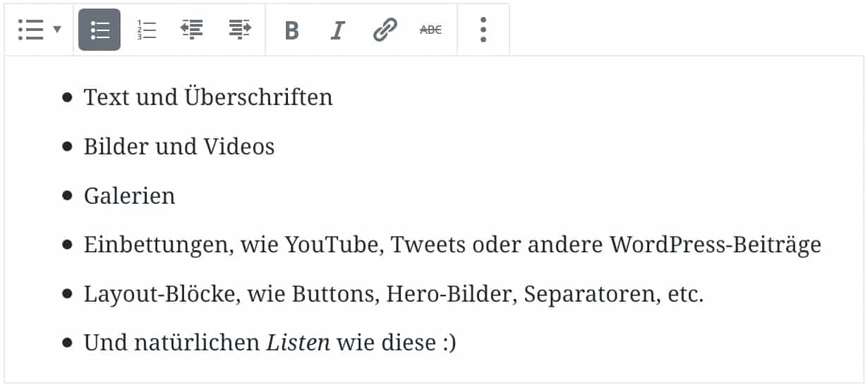Toggle italic formatting
The width and height of the screenshot is (868, 387).
(x=338, y=30)
